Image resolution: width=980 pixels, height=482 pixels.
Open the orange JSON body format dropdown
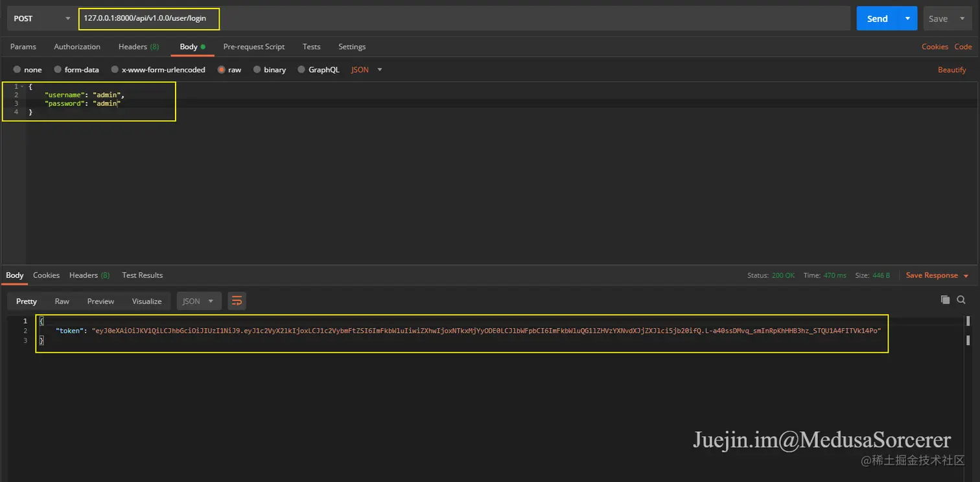pos(367,69)
